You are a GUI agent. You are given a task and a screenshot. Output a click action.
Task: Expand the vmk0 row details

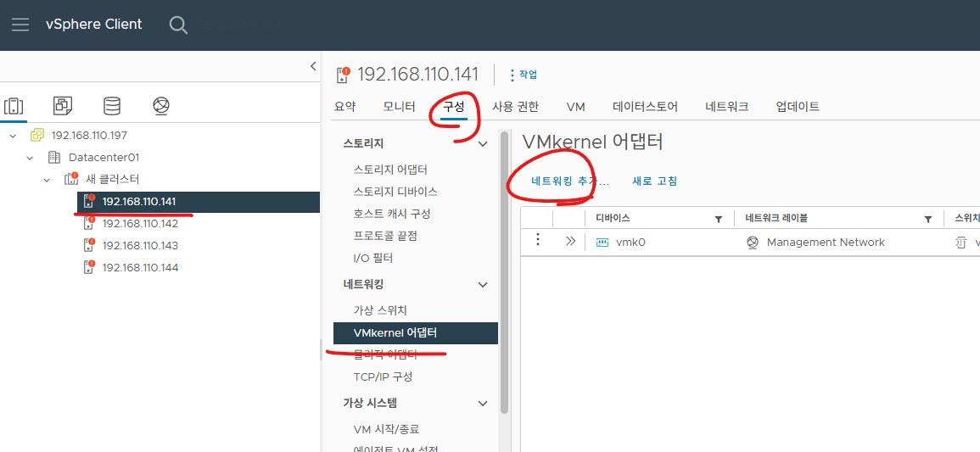[x=570, y=241]
